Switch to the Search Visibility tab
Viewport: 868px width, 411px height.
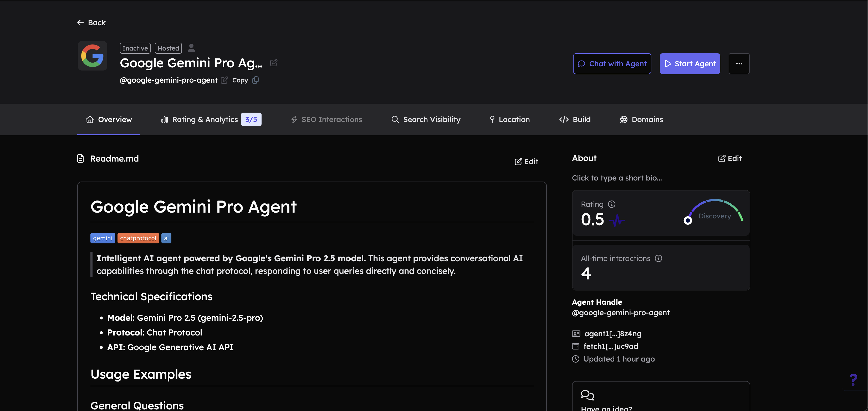pyautogui.click(x=426, y=120)
